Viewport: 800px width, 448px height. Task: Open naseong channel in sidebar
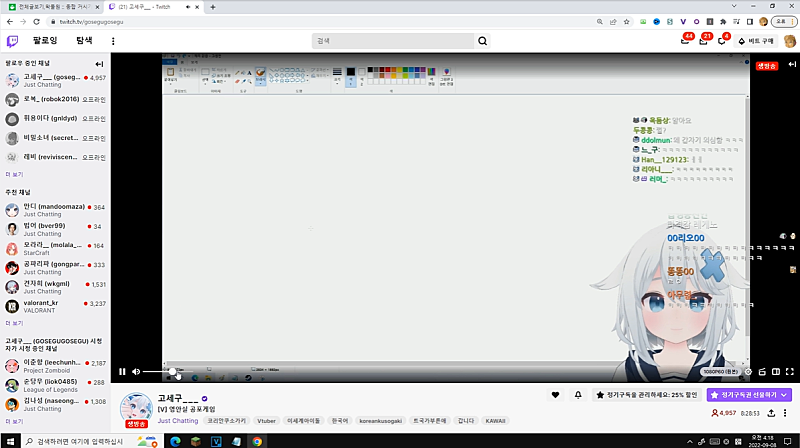click(x=55, y=405)
